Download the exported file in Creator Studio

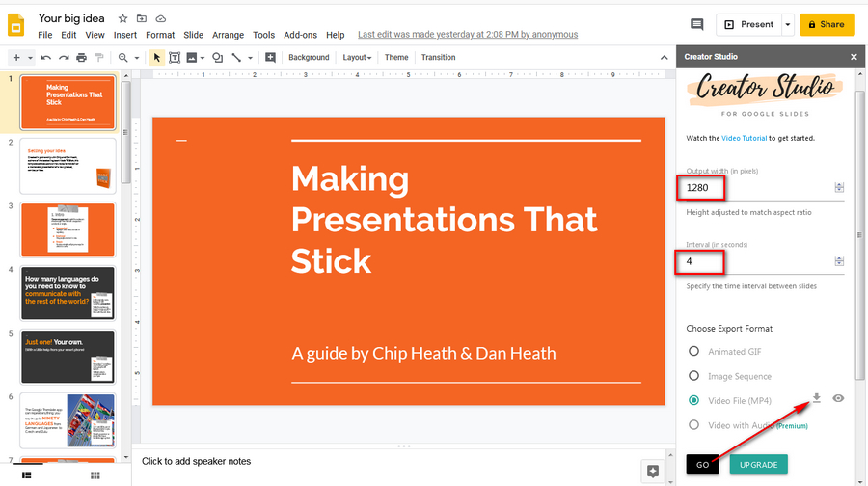817,398
